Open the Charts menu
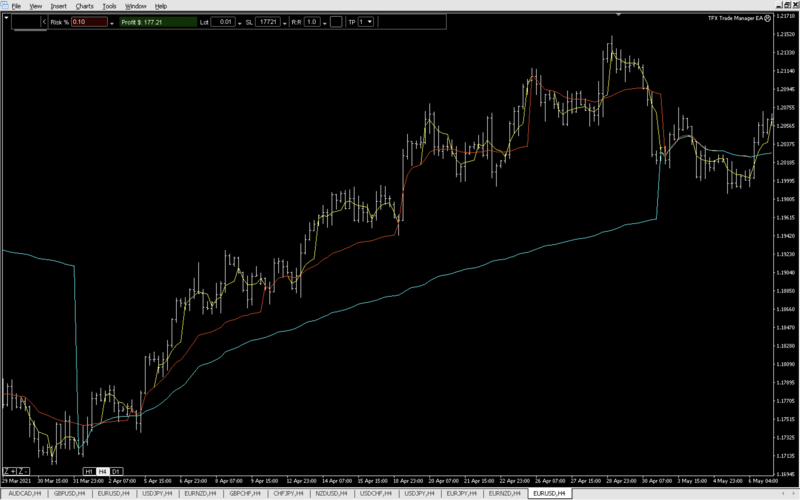This screenshot has height=500, width=800. pyautogui.click(x=84, y=6)
